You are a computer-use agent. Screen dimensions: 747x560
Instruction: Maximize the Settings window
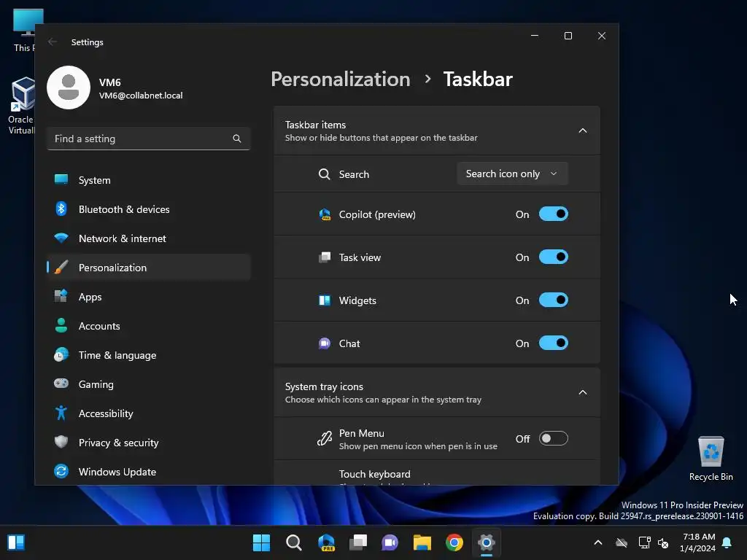568,36
